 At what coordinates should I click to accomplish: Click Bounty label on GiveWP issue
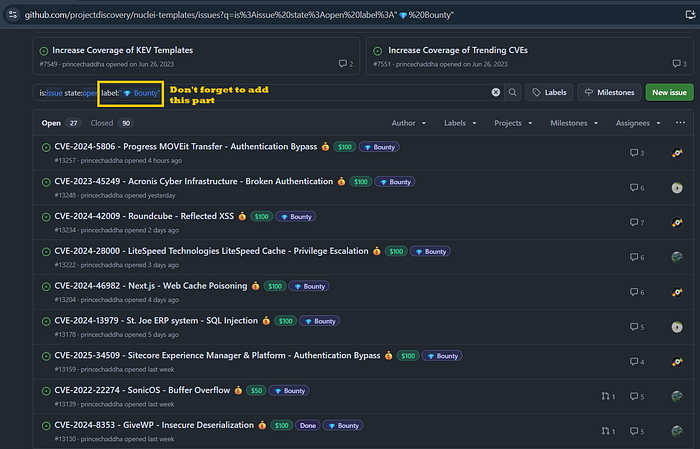tap(343, 425)
